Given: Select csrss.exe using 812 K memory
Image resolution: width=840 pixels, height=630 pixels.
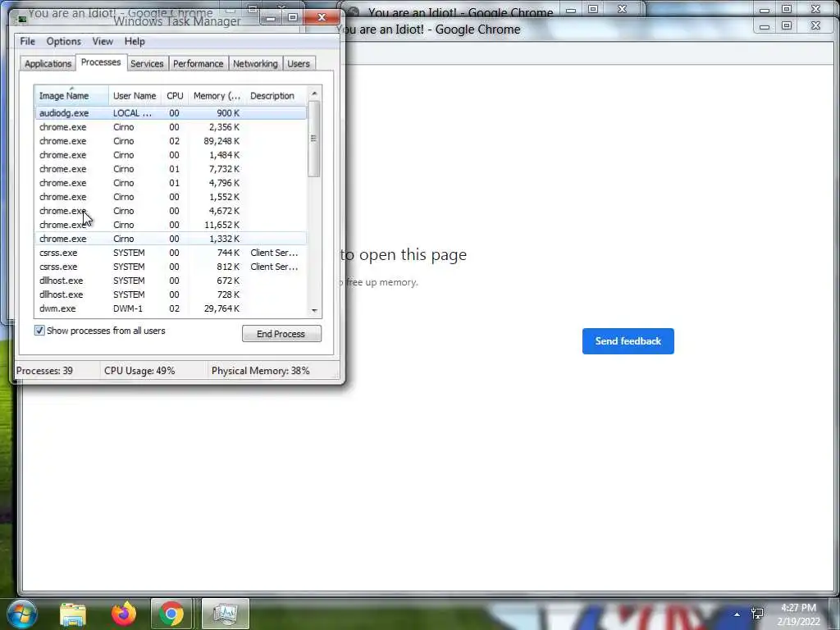Looking at the screenshot, I should [x=171, y=267].
